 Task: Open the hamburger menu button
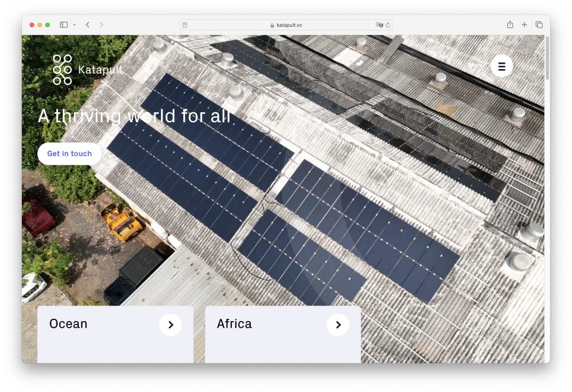(501, 66)
